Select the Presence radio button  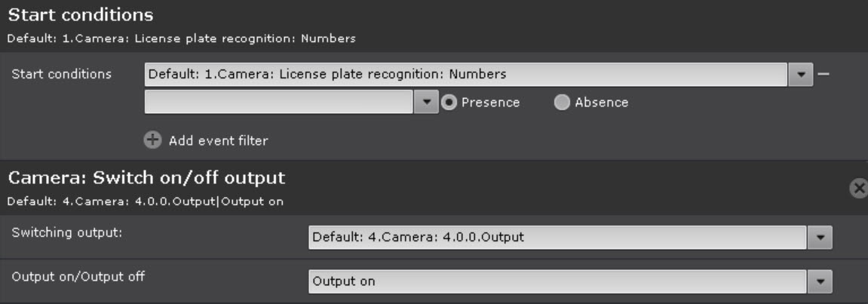pos(449,103)
